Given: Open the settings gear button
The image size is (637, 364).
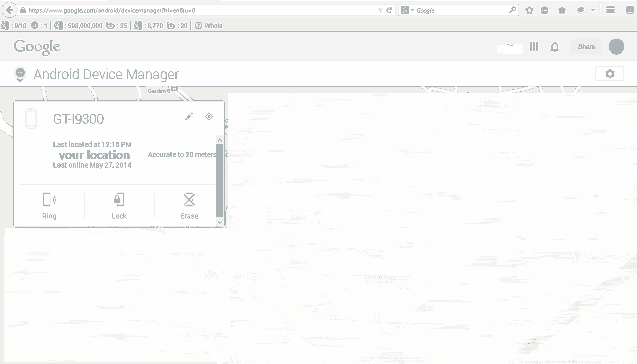Looking at the screenshot, I should point(609,74).
